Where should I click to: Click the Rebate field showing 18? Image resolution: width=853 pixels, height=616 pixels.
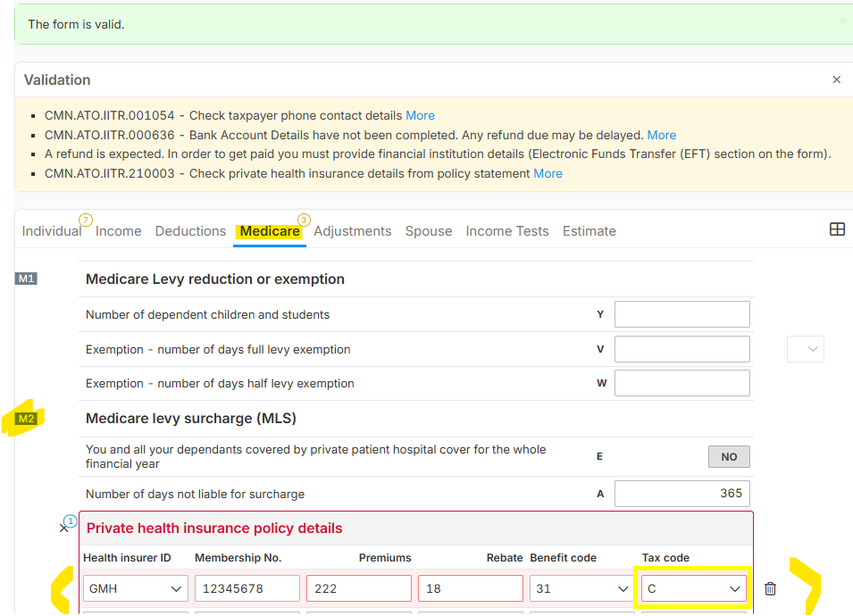[x=471, y=588]
